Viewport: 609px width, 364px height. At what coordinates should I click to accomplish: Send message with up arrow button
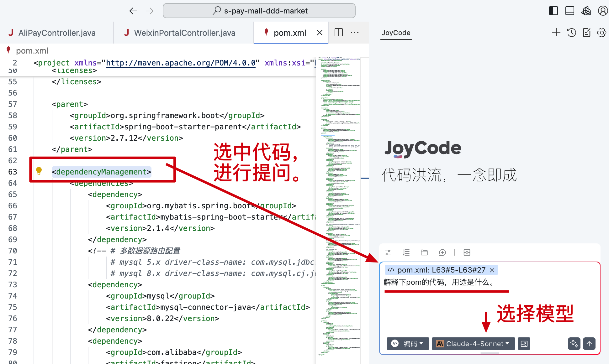pos(589,344)
